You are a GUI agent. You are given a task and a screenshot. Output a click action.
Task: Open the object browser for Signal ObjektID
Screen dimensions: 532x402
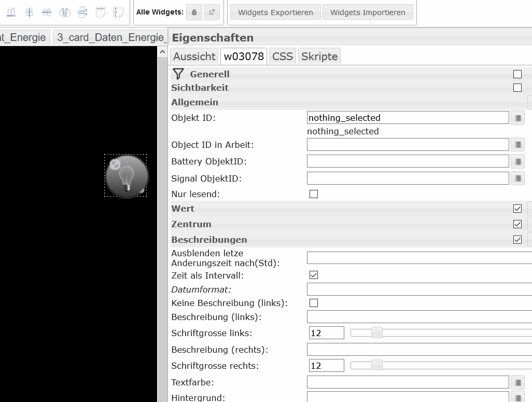(517, 179)
